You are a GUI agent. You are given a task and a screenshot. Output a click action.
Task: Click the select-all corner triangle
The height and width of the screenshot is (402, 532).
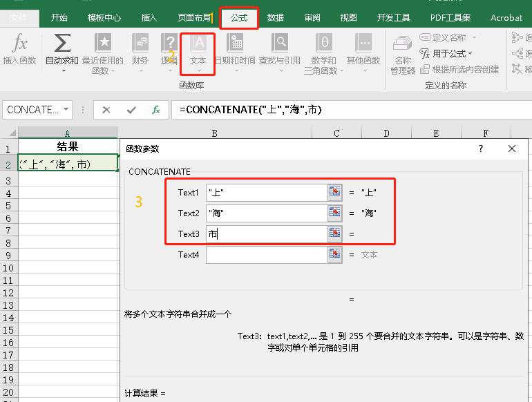pyautogui.click(x=12, y=133)
